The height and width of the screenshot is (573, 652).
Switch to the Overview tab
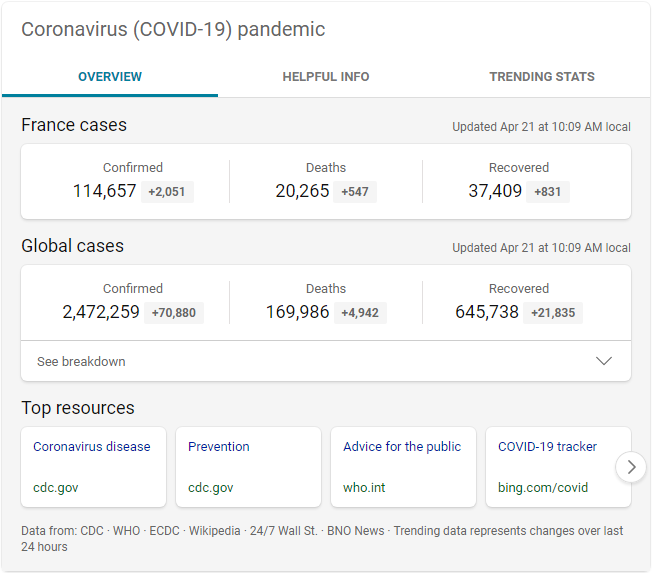click(110, 77)
